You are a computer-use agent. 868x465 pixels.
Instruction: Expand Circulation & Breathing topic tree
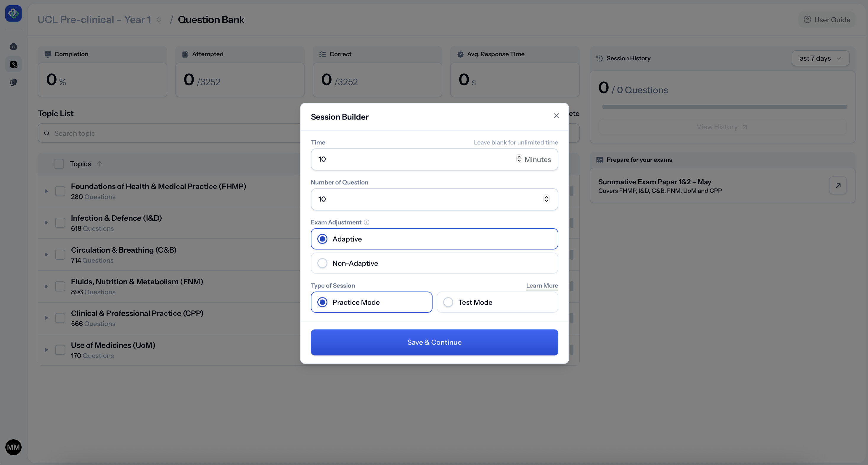click(x=46, y=255)
